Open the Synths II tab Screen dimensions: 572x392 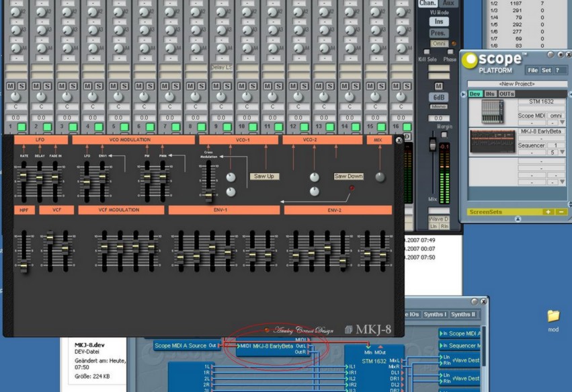pyautogui.click(x=463, y=314)
